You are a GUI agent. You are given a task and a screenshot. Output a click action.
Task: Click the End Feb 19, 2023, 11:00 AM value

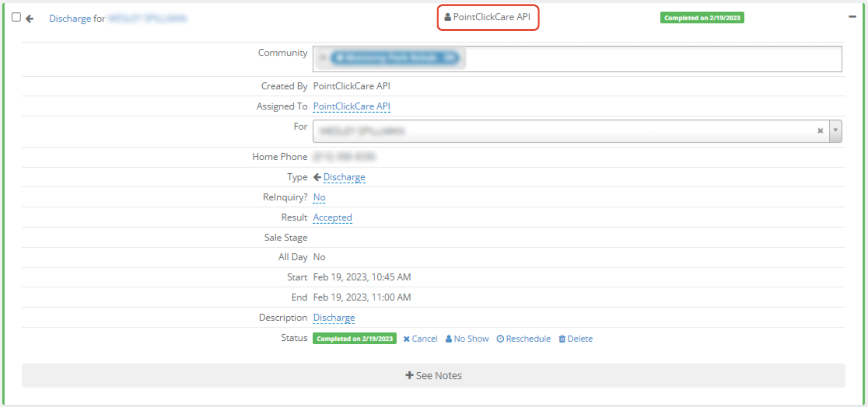coord(362,297)
